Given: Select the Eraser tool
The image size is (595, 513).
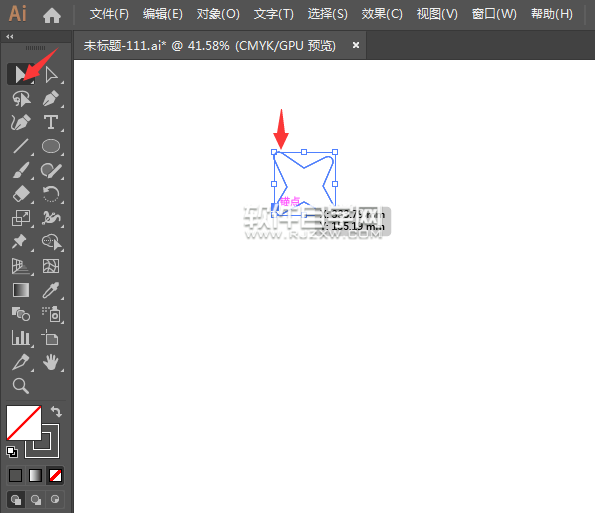Looking at the screenshot, I should click(21, 194).
